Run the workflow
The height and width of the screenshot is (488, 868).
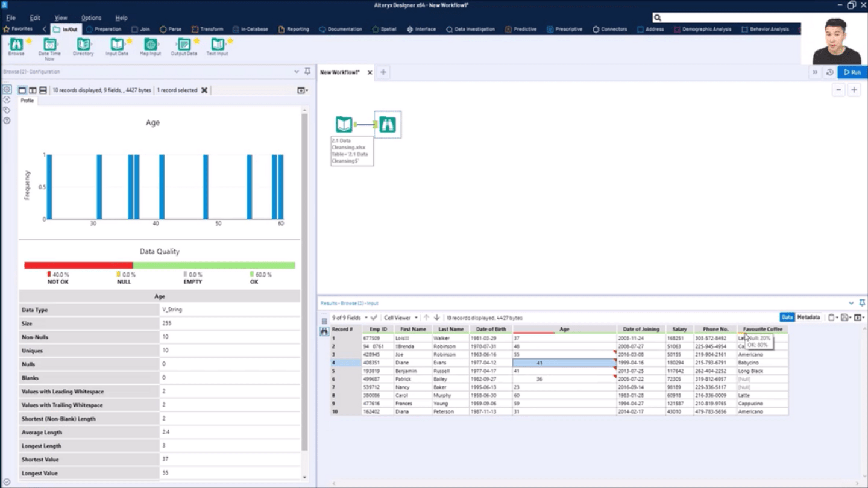click(852, 72)
